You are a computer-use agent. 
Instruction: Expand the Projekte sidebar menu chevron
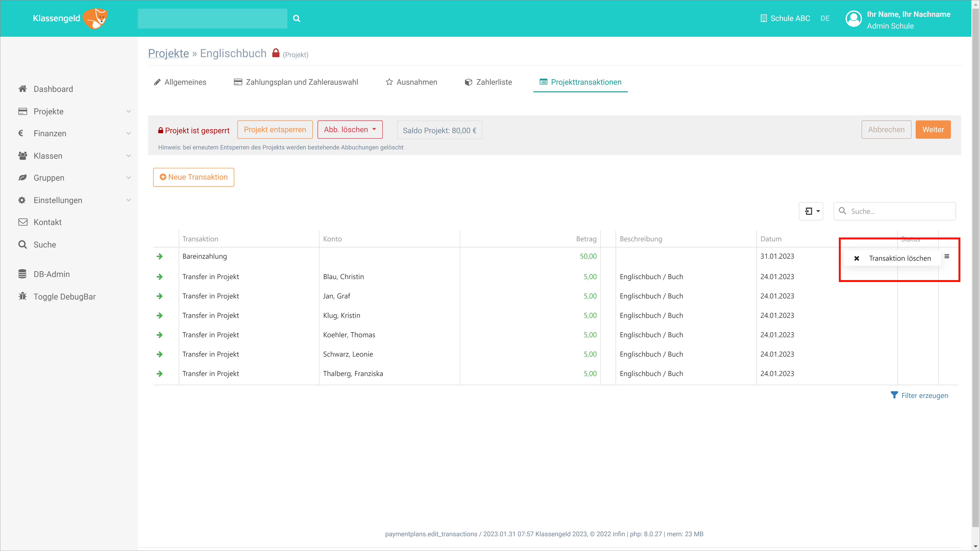point(128,111)
